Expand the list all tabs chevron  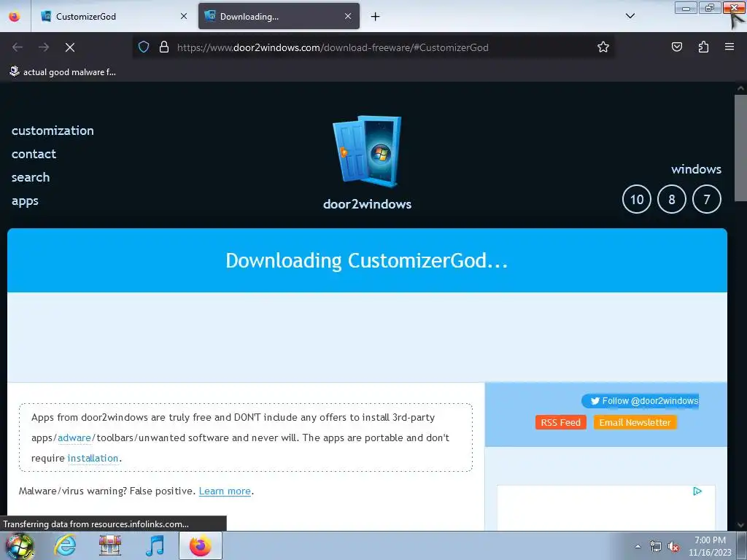pyautogui.click(x=630, y=16)
